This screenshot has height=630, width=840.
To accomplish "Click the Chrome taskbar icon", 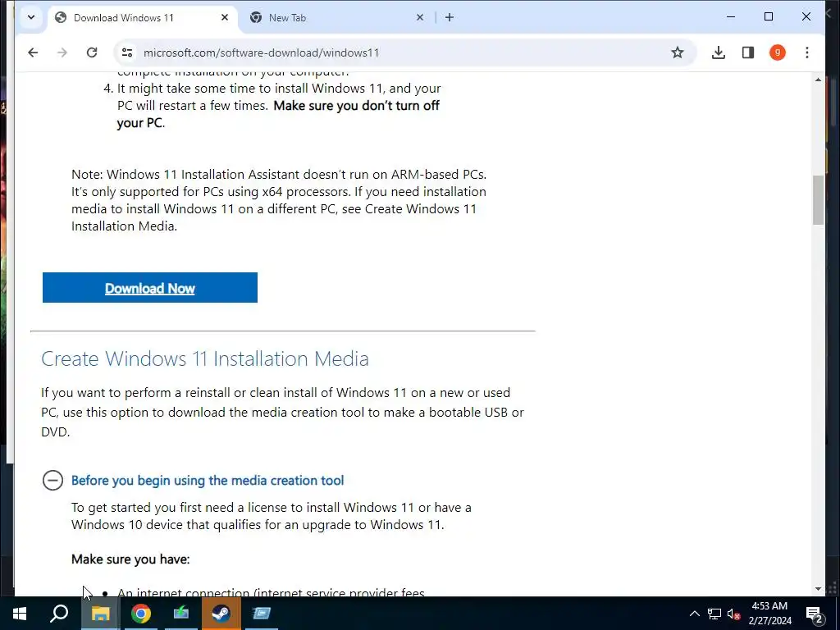I will click(x=141, y=614).
